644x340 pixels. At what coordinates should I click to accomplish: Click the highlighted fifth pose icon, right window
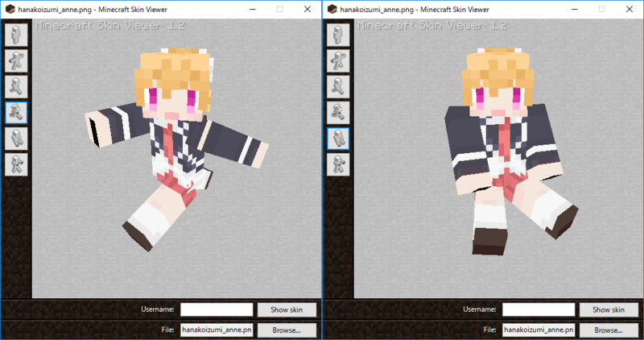pyautogui.click(x=338, y=139)
